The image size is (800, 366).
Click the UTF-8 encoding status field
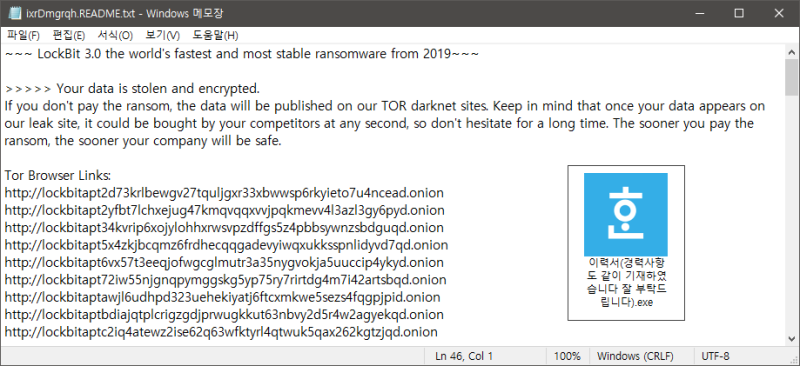(716, 356)
